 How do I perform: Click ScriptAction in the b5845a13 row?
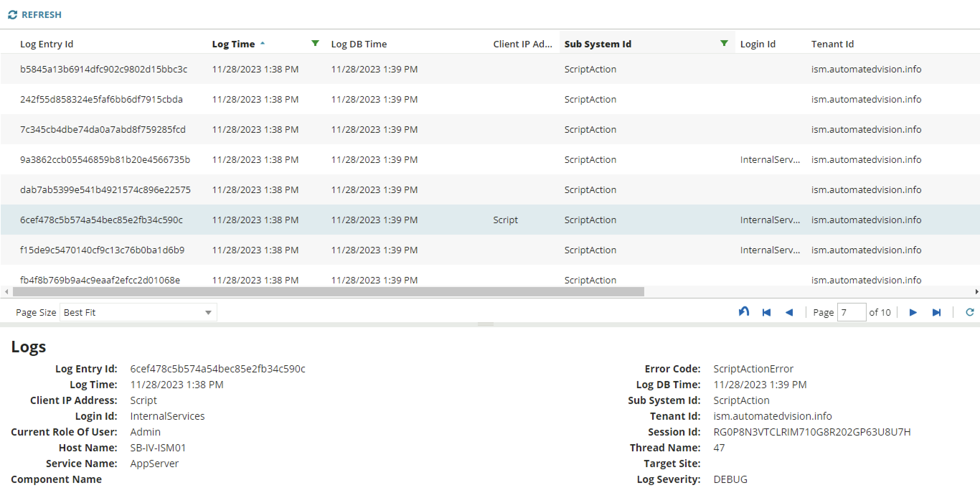[590, 69]
